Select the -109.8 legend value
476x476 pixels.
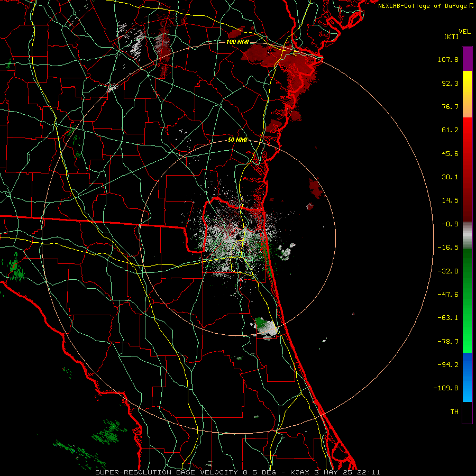pyautogui.click(x=446, y=388)
